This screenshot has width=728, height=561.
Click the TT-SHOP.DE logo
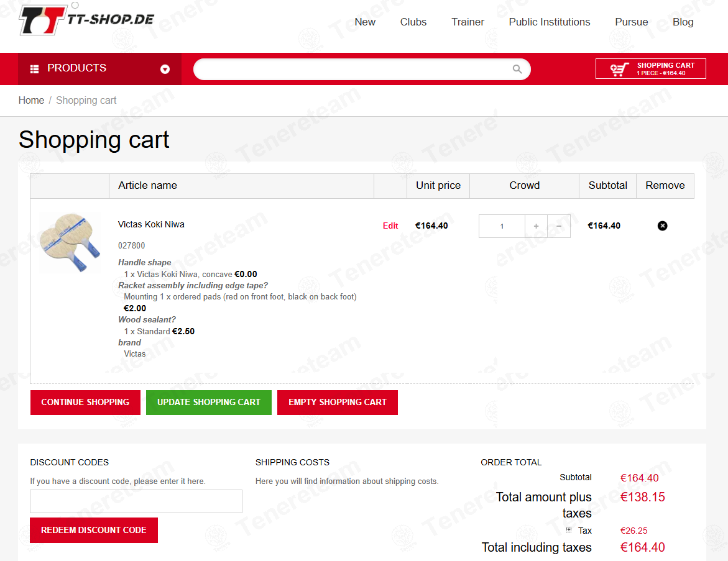coord(86,21)
